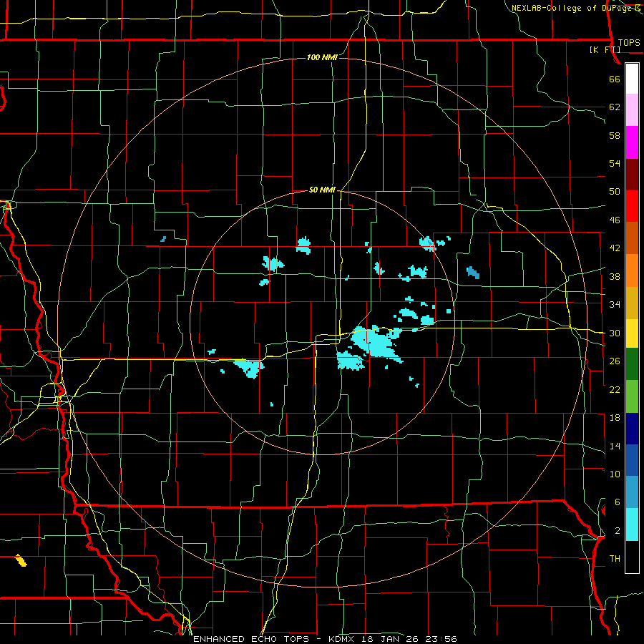Click the white swatch above 66 in legend
Image resolution: width=644 pixels, height=644 pixels.
[x=632, y=79]
